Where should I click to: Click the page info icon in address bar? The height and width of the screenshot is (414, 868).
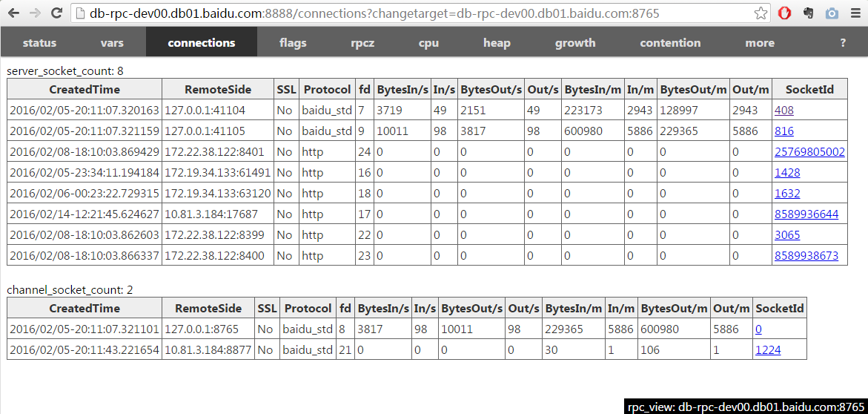81,13
